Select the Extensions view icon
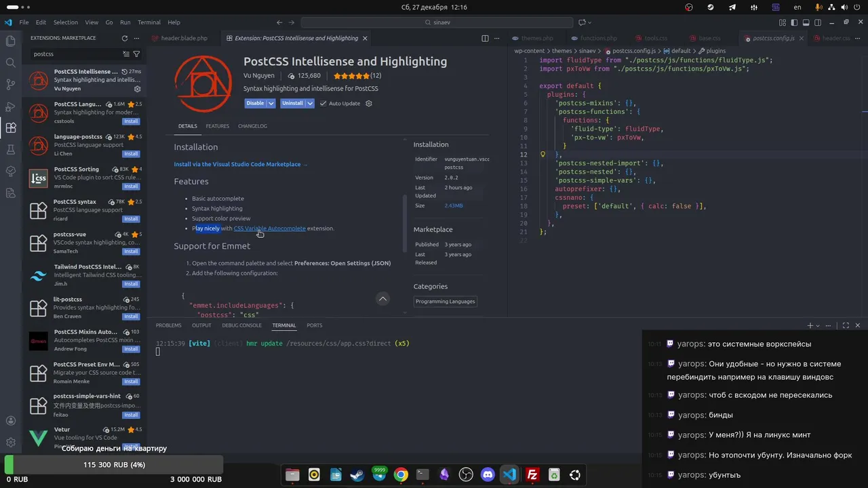The image size is (868, 488). pos(11,128)
